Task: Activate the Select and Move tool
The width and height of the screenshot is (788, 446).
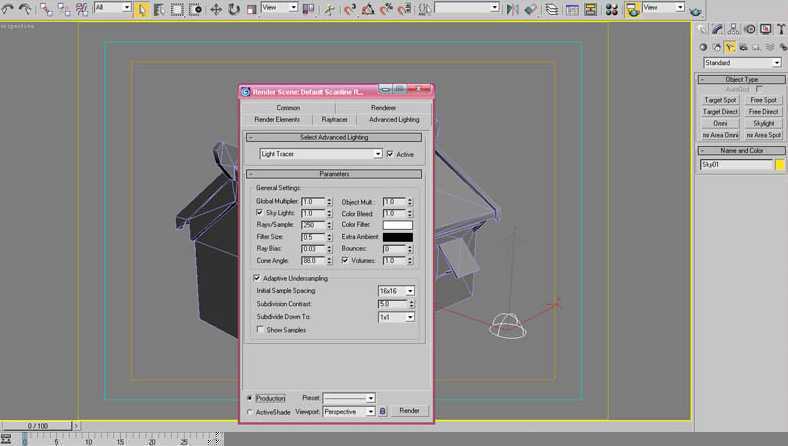Action: 216,9
